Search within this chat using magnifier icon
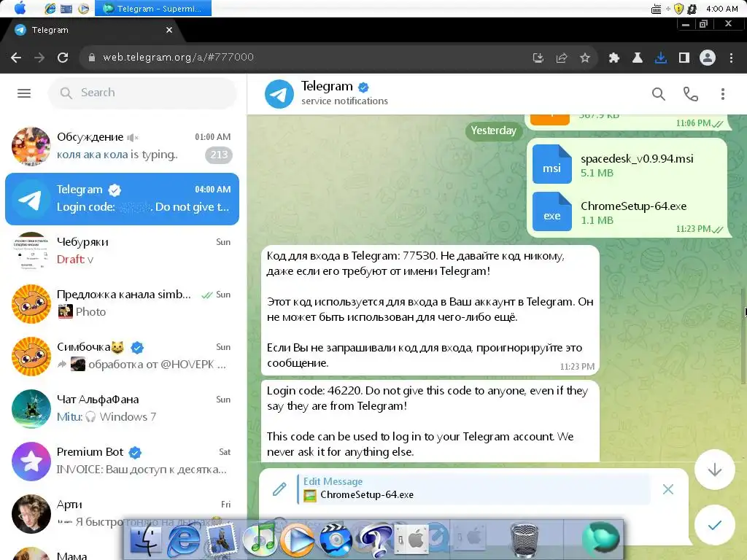The image size is (747, 560). [659, 94]
